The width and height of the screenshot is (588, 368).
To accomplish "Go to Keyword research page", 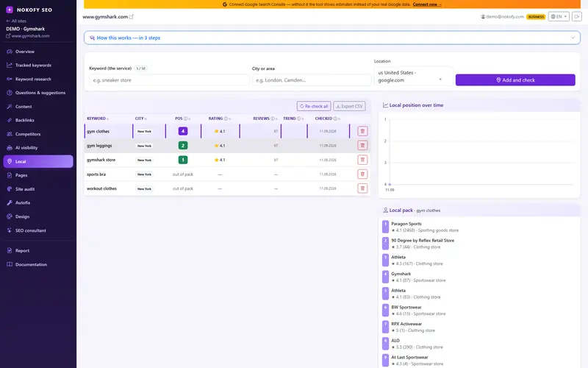I will (x=38, y=79).
